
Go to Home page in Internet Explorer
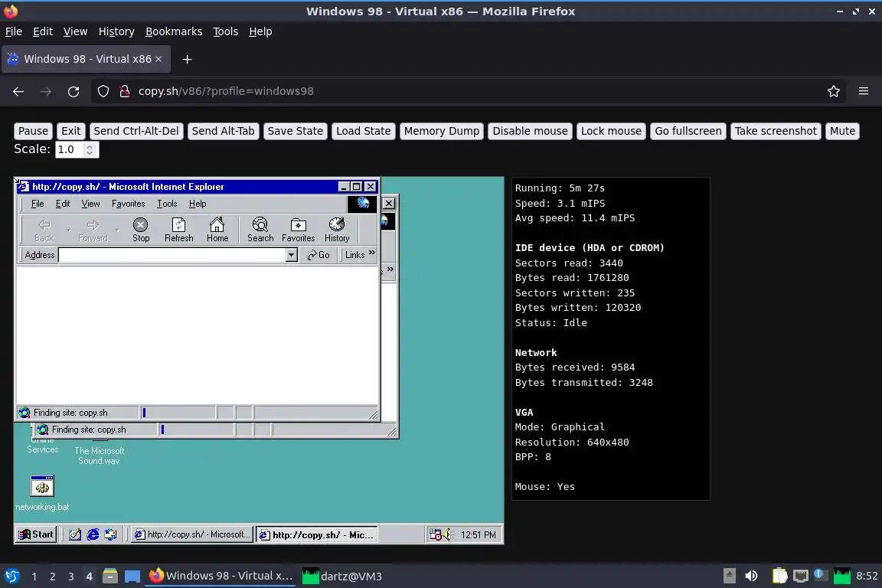tap(217, 230)
